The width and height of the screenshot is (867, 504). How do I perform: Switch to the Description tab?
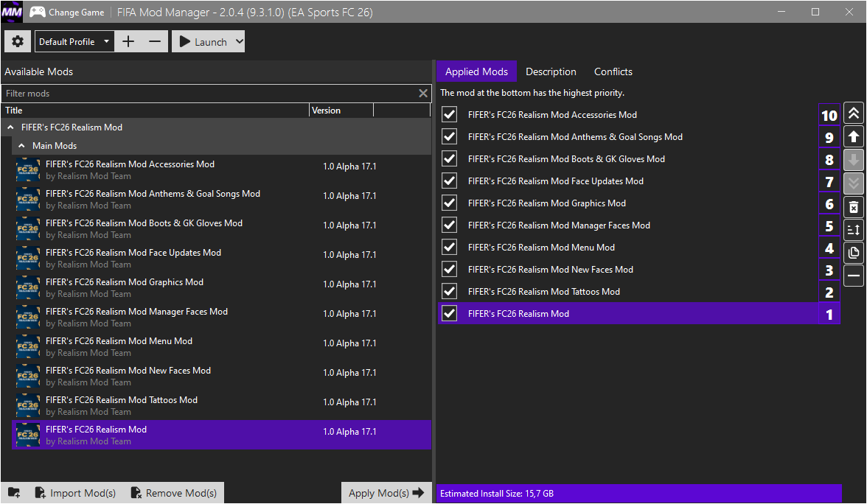(x=551, y=71)
